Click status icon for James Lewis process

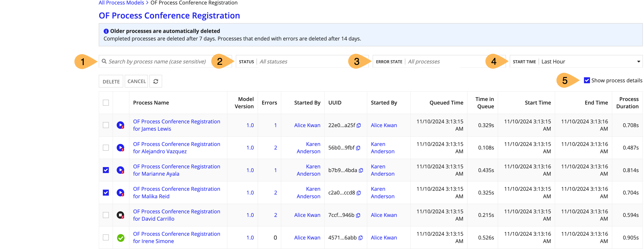tap(120, 125)
